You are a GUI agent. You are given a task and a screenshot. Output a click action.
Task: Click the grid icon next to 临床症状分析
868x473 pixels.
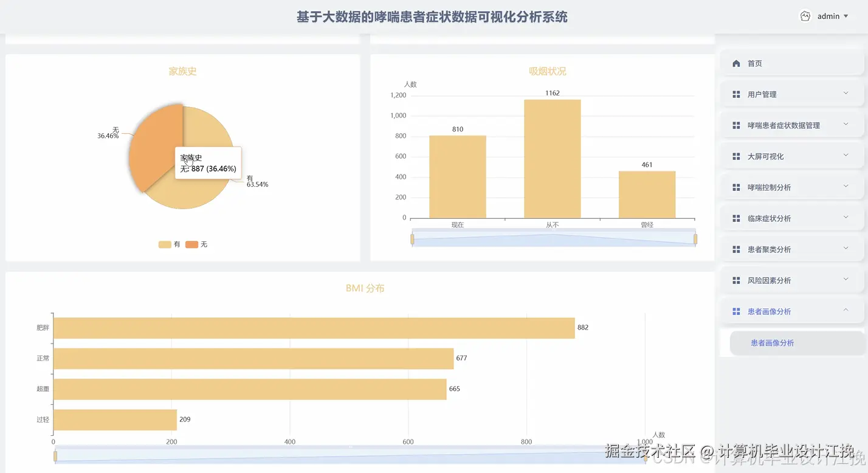tap(736, 218)
